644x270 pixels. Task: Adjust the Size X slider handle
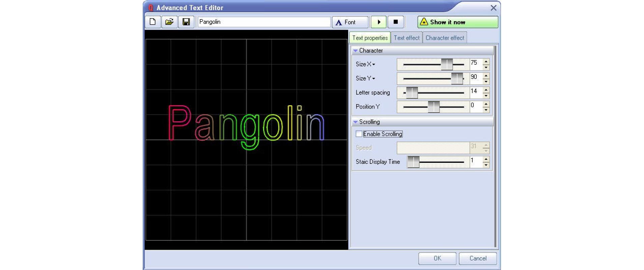(x=447, y=64)
